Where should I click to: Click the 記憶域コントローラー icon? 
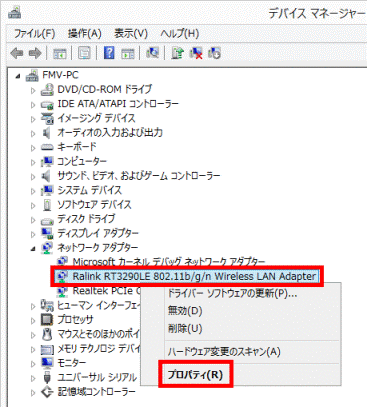pos(47,392)
